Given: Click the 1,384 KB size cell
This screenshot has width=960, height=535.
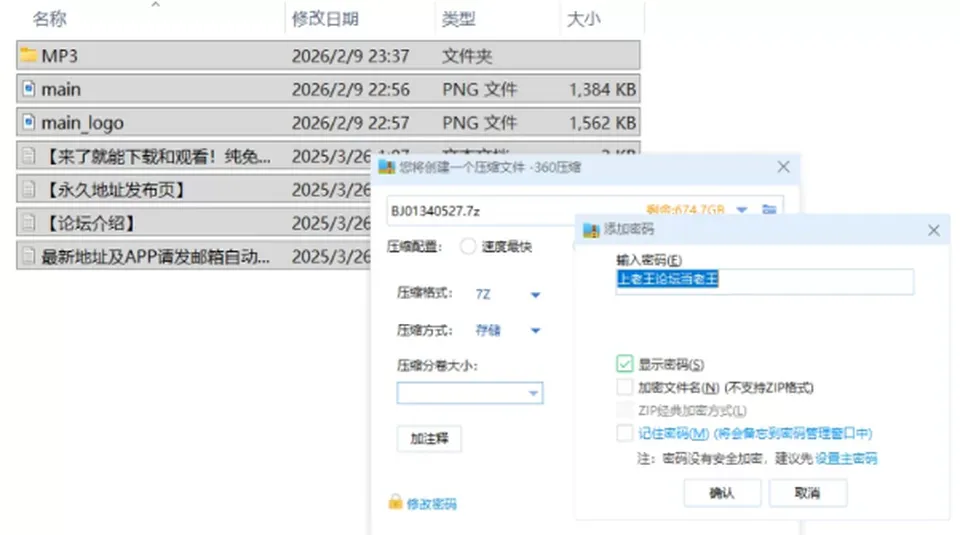Looking at the screenshot, I should click(602, 89).
